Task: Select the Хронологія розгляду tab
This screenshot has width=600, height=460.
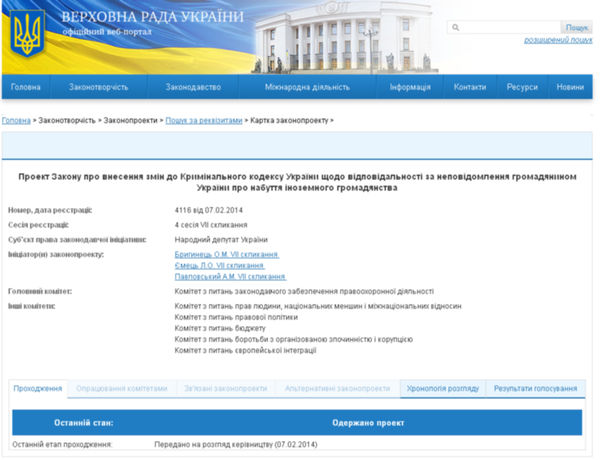Action: [443, 388]
